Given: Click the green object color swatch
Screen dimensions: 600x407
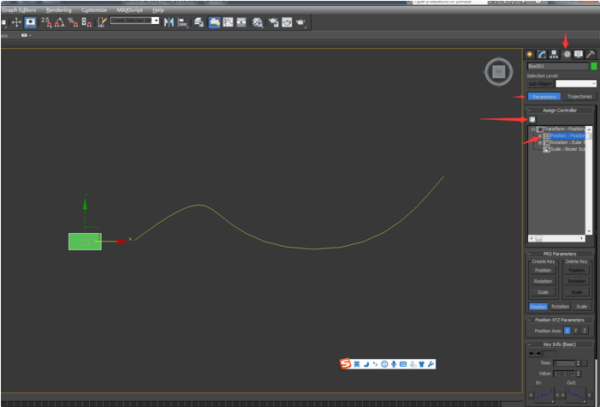Looking at the screenshot, I should coord(594,66).
